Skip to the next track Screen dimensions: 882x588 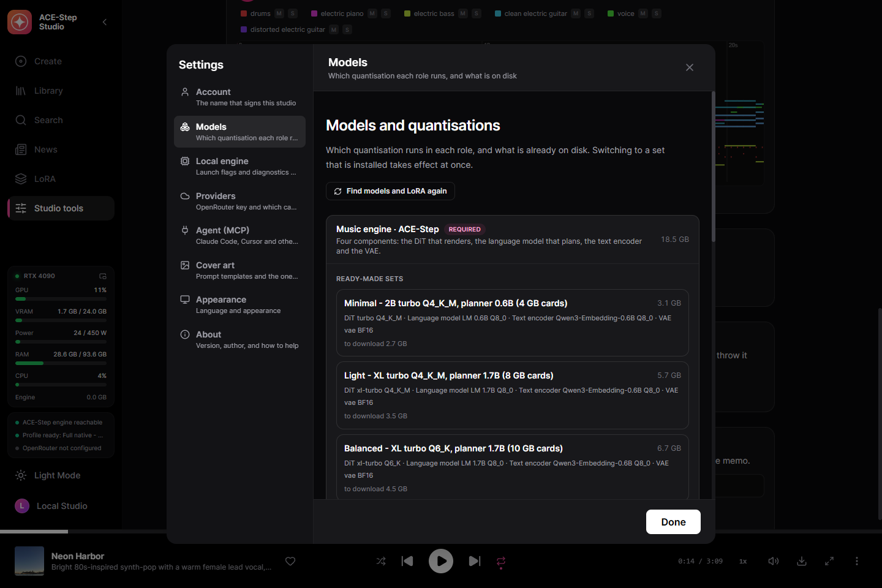click(475, 561)
